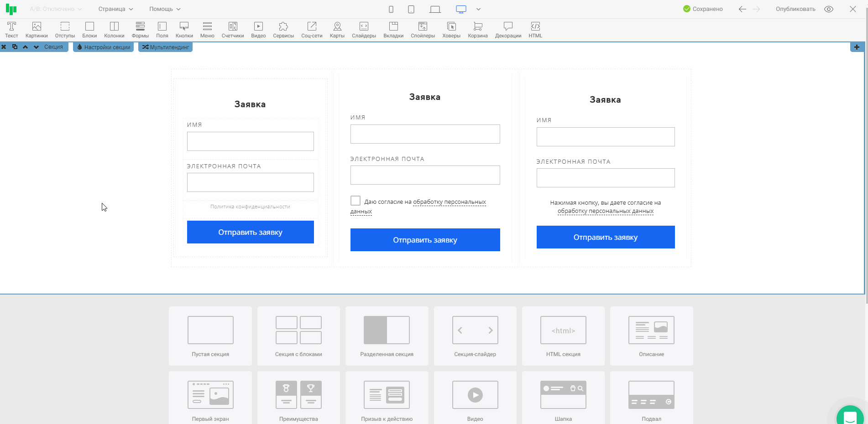Click Опубликовать to publish the page
The image size is (868, 424).
[x=795, y=9]
